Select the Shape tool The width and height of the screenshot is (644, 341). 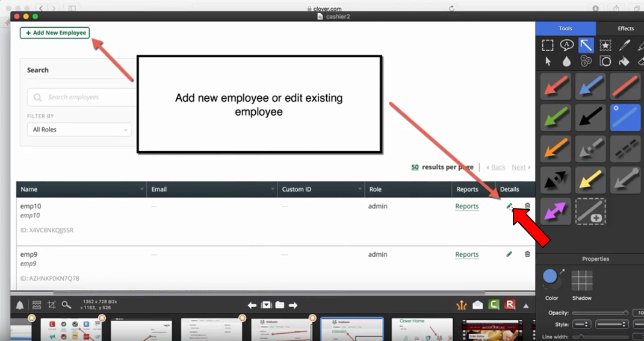605,61
